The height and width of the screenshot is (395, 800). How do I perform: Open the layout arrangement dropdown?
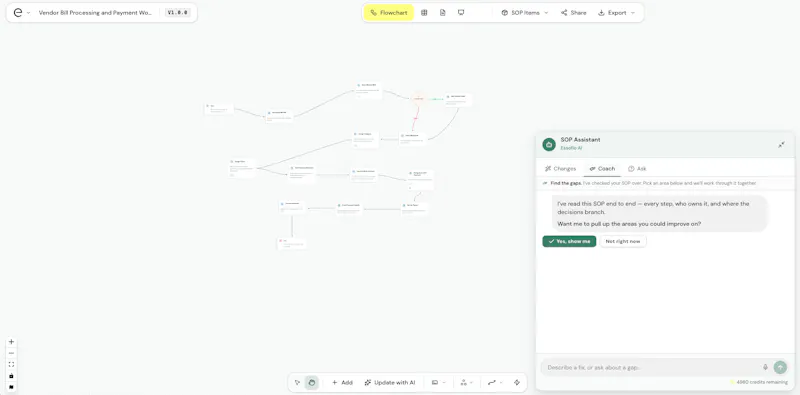467,382
